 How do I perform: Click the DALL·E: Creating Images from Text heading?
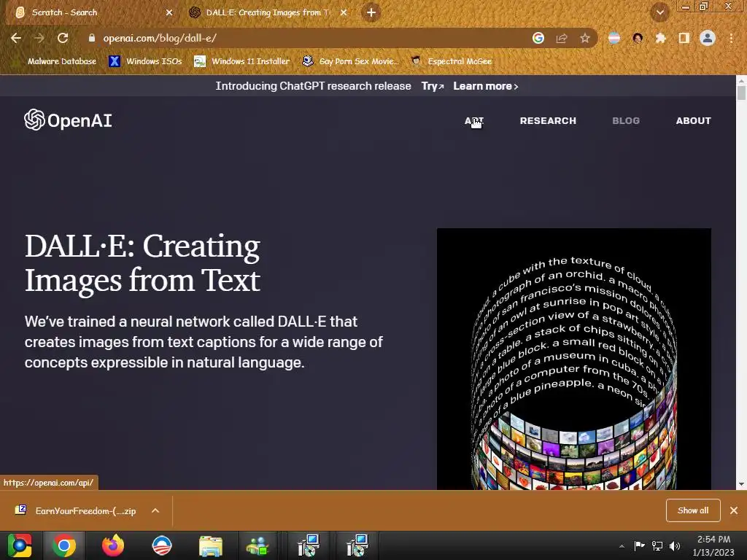coord(142,262)
